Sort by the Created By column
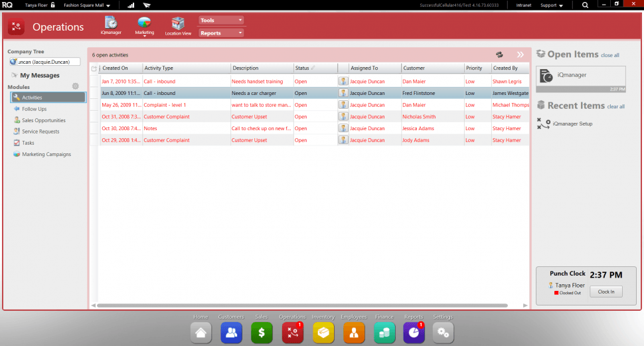This screenshot has width=644, height=346. [511, 68]
